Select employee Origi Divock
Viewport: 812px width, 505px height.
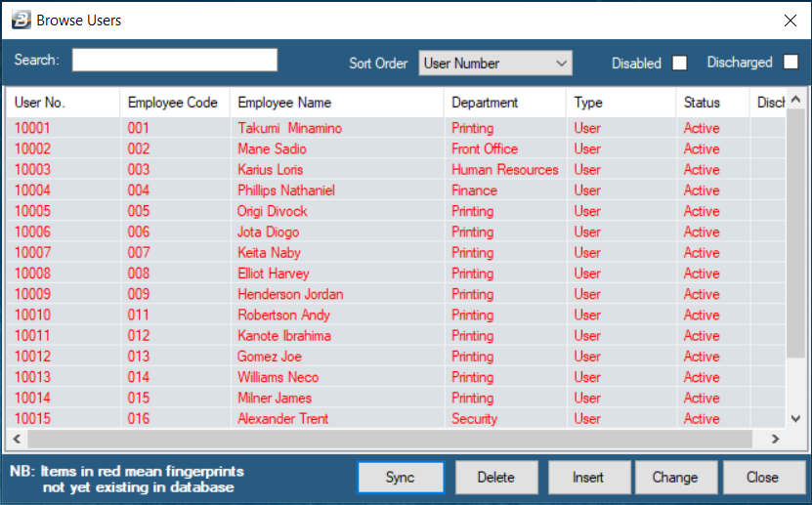pyautogui.click(x=273, y=211)
